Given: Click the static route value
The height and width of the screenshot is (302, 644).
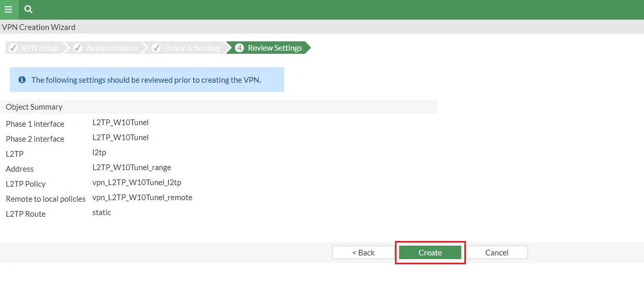Looking at the screenshot, I should point(101,213).
